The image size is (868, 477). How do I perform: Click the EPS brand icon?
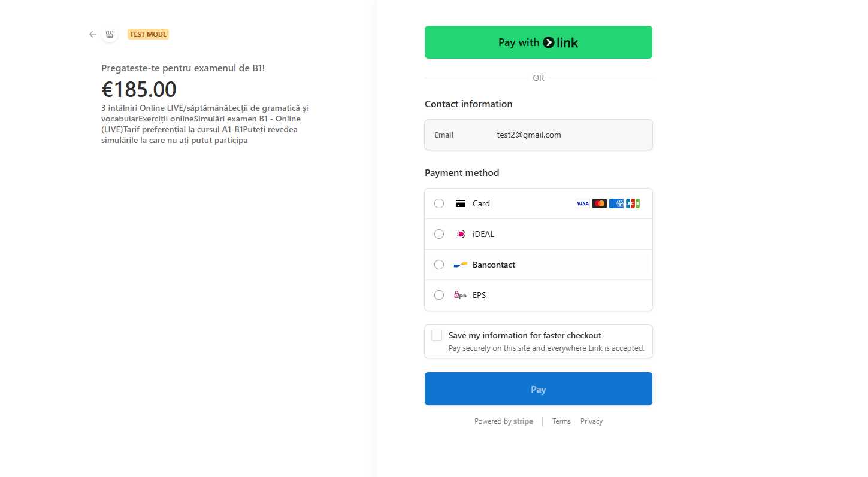point(460,295)
